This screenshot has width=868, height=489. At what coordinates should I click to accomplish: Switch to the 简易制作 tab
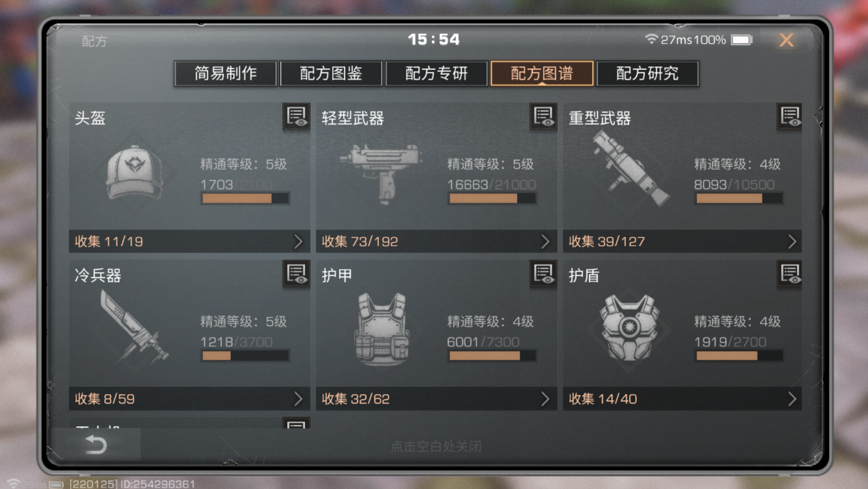click(x=226, y=73)
